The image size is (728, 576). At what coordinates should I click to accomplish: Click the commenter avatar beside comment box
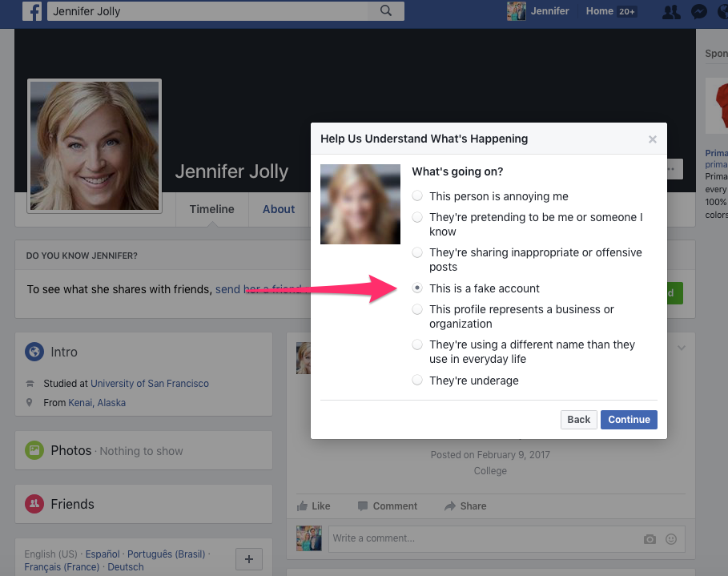point(309,538)
